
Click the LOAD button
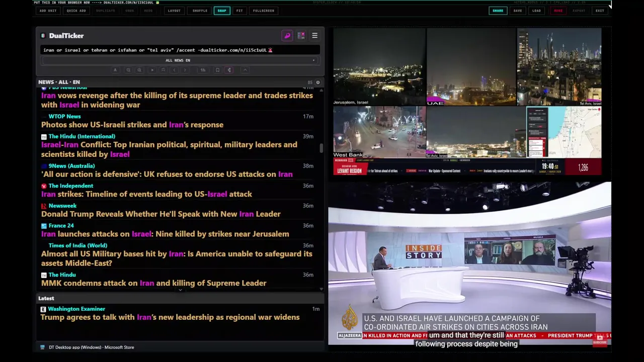tap(537, 11)
